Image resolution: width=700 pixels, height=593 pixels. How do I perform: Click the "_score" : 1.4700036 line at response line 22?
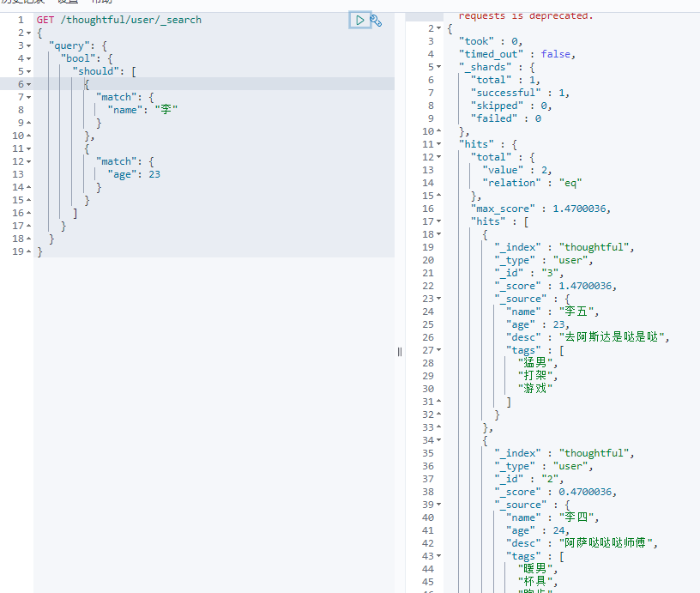555,286
